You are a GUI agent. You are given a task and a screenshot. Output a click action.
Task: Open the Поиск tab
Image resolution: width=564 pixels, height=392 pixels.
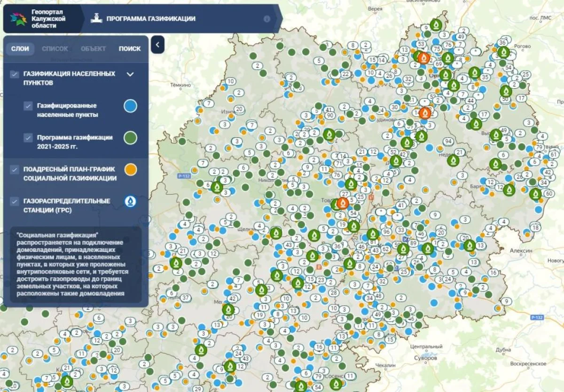pyautogui.click(x=129, y=48)
